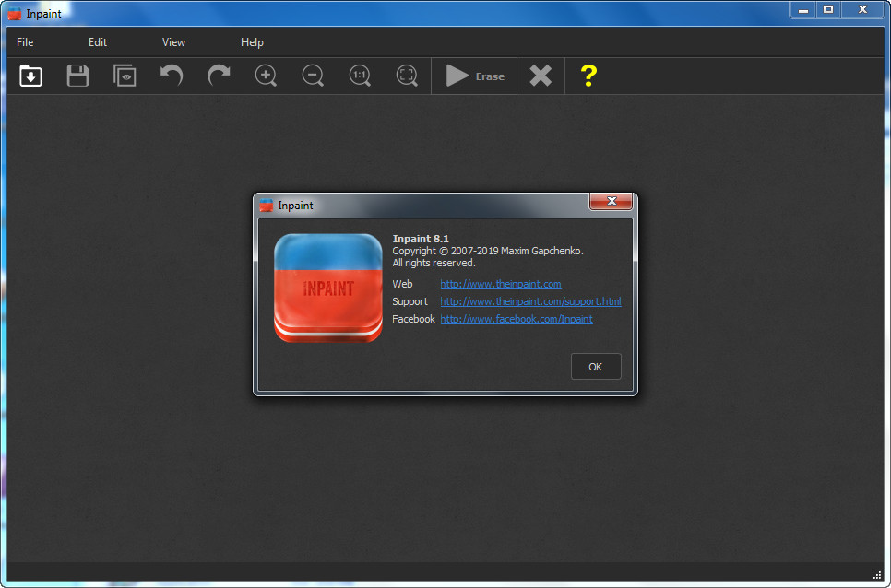
Task: Zoom out using the minus magnifier
Action: click(x=313, y=76)
